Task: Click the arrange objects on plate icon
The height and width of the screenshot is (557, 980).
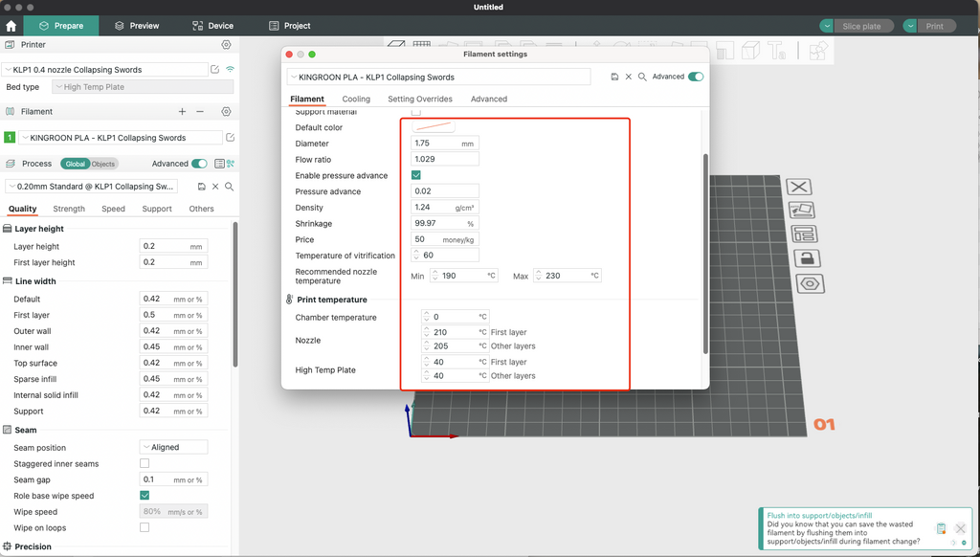Action: (805, 234)
